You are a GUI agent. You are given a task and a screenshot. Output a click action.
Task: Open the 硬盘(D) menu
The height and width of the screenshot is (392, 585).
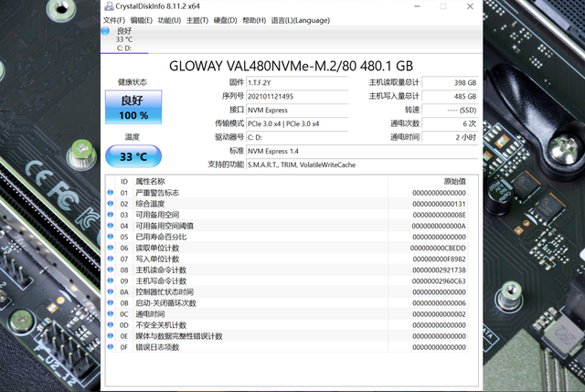pos(225,20)
